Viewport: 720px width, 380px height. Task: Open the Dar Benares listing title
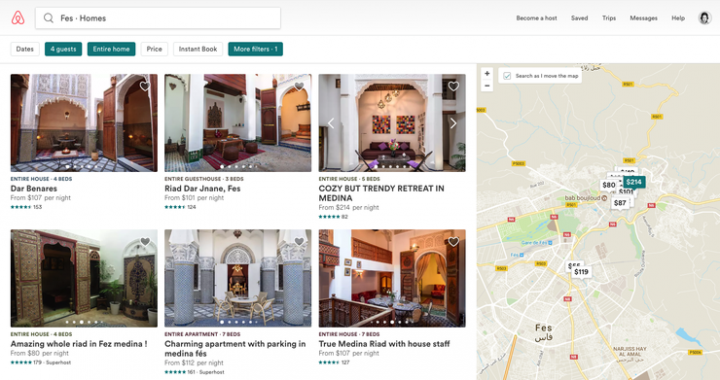pos(34,189)
